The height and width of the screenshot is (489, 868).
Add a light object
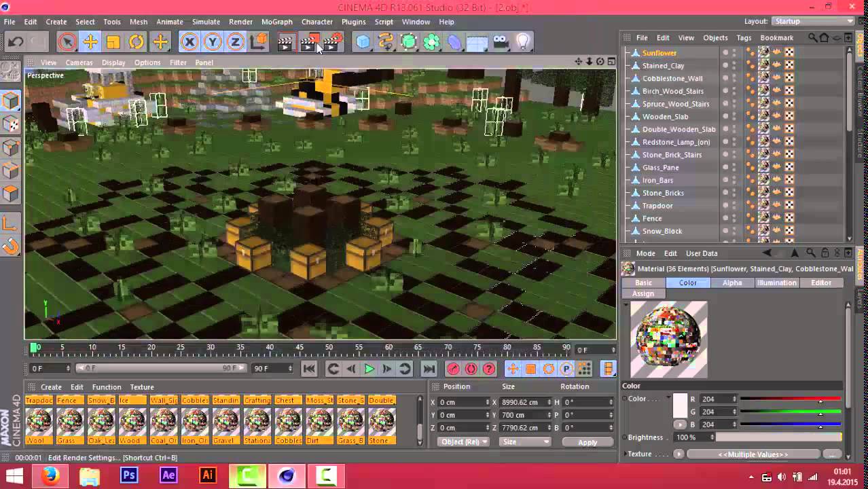[x=522, y=42]
